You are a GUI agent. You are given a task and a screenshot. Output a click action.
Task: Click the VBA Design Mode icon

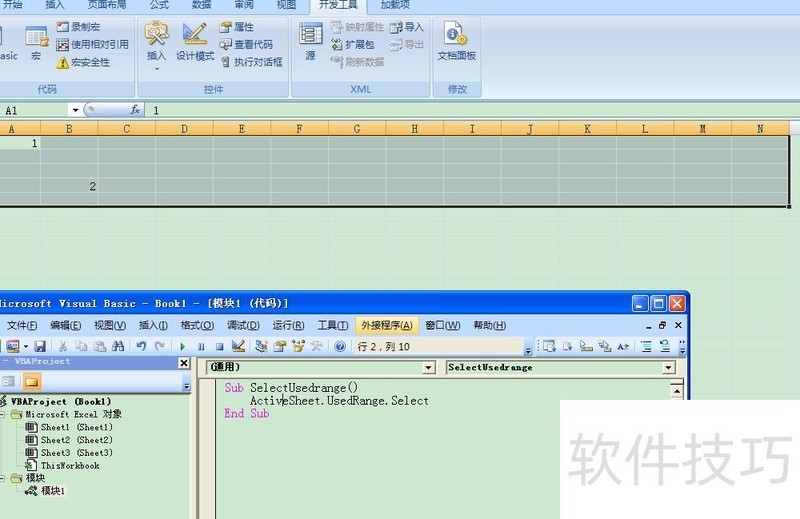238,347
